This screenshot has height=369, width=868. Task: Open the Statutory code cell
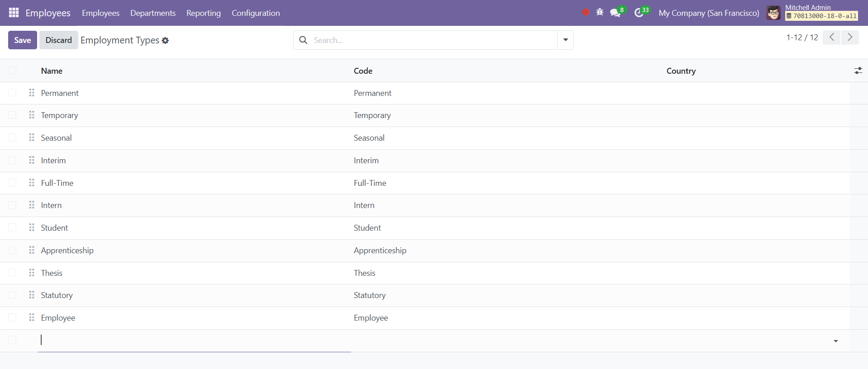click(x=508, y=295)
